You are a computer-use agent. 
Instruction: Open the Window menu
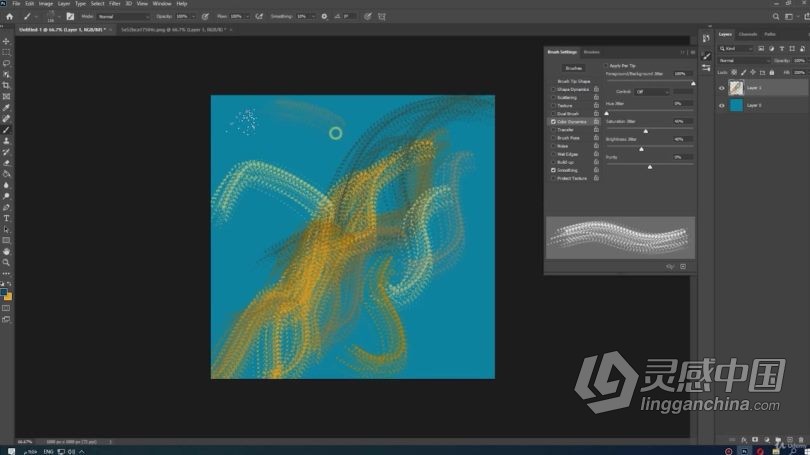(162, 4)
